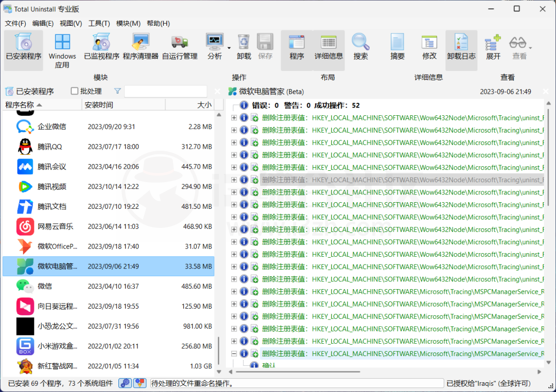This screenshot has width=556, height=392.
Task: Select 网易云音乐 program icon
Action: 25,226
